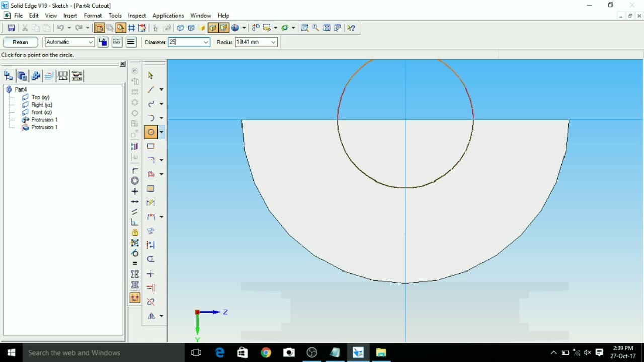Pick the Curve tool in sketch toolbar
Viewport: 644px width, 362px height.
tap(151, 104)
